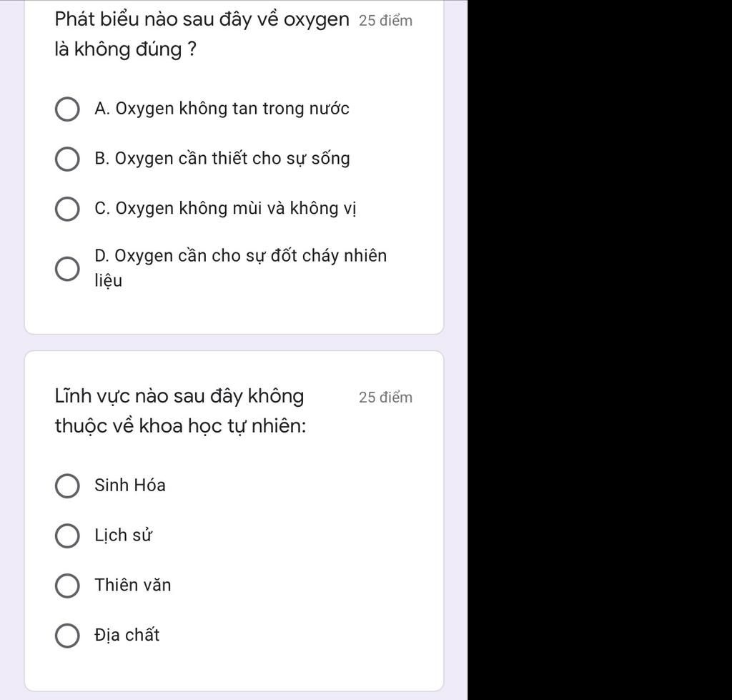Click the '25 điểm' label of the khoa học tự nhiên question
Viewport: 732px width, 700px height.
[385, 398]
